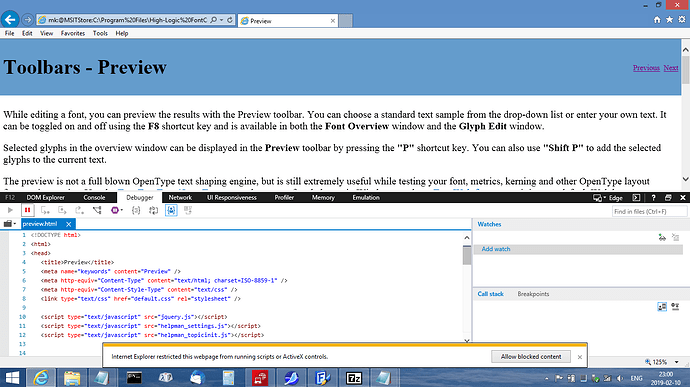Open the File menu
This screenshot has width=690, height=387.
pos(9,33)
